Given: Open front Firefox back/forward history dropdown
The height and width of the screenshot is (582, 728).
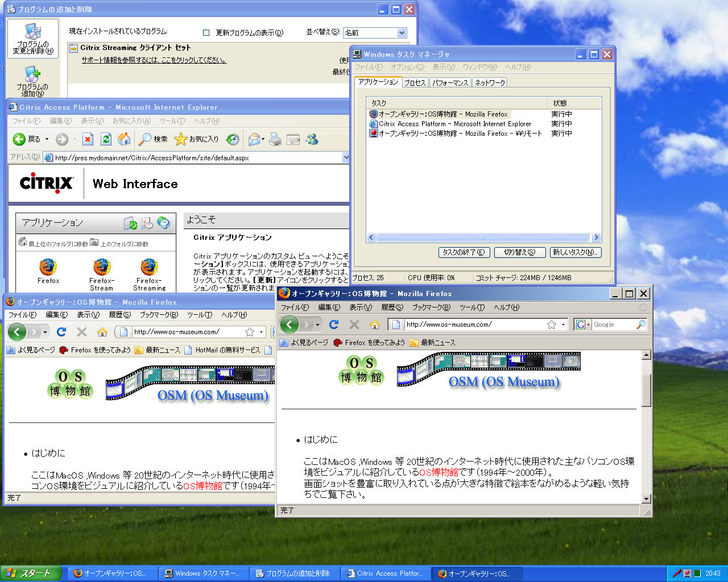Looking at the screenshot, I should pyautogui.click(x=317, y=325).
